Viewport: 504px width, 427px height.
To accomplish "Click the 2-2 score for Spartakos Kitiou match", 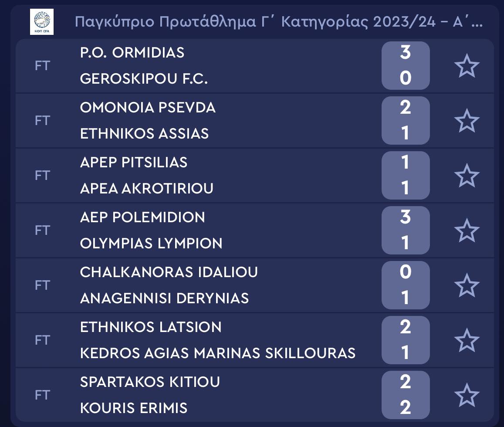I will (406, 395).
